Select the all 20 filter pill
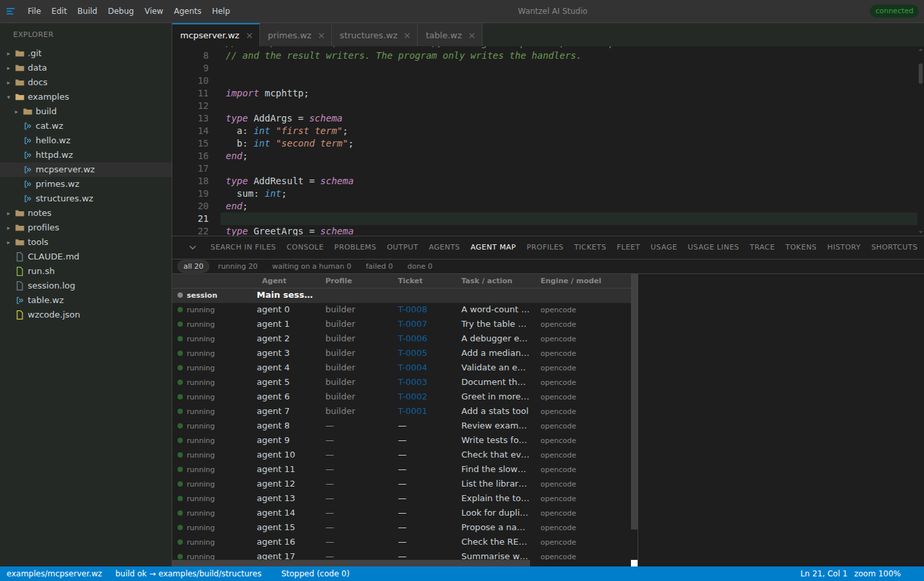The width and height of the screenshot is (924, 581). (193, 267)
